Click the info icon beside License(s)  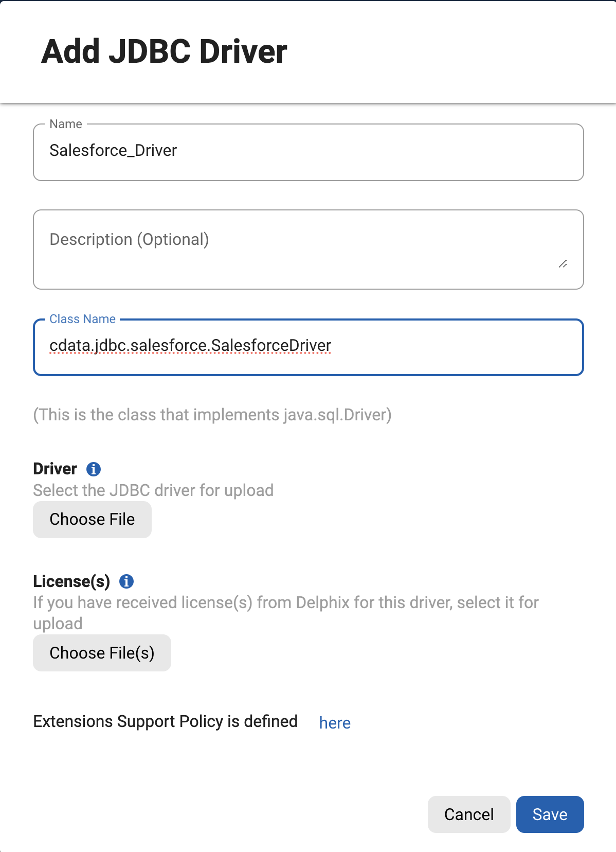coord(126,581)
